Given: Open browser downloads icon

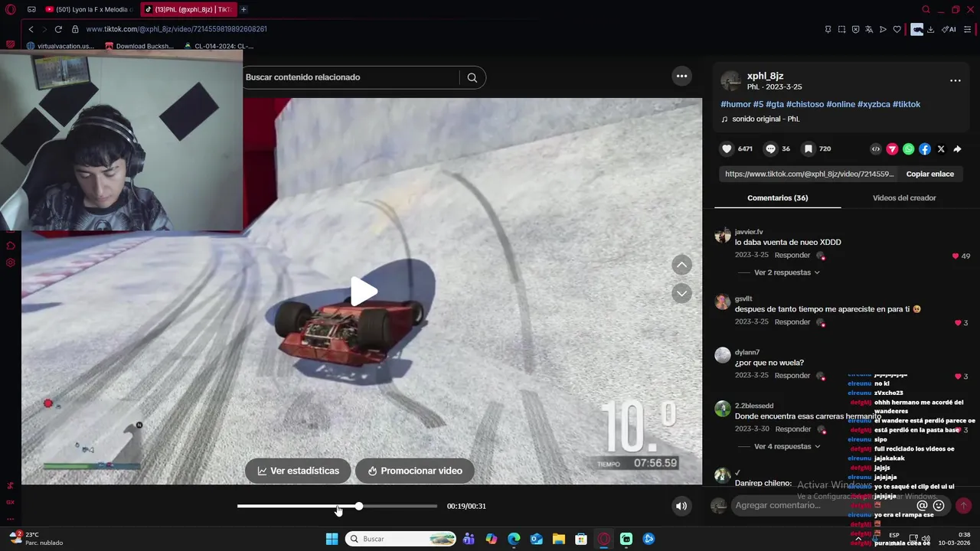Looking at the screenshot, I should 930,29.
